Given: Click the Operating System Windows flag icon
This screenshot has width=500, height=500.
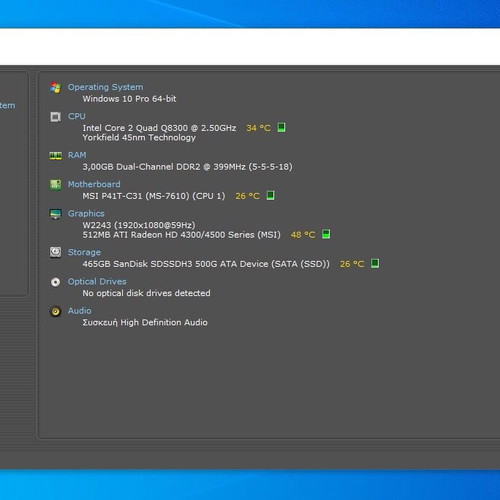Looking at the screenshot, I should click(56, 88).
